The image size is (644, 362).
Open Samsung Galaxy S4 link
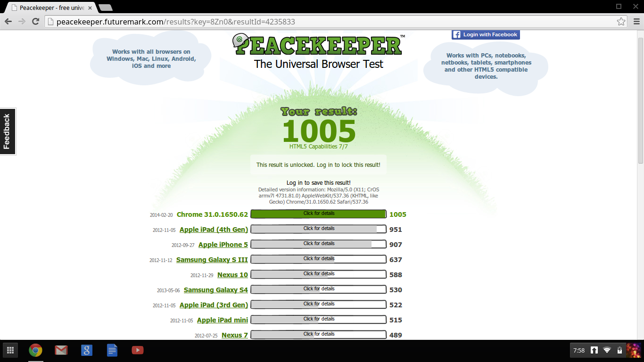216,290
